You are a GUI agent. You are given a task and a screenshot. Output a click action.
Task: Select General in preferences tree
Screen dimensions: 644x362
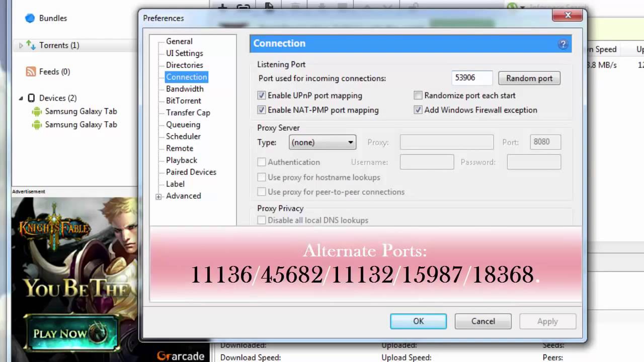pyautogui.click(x=179, y=41)
